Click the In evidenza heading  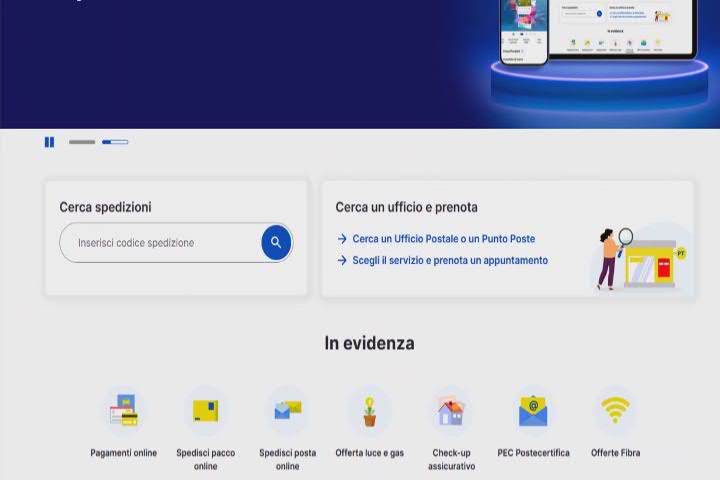tap(369, 343)
